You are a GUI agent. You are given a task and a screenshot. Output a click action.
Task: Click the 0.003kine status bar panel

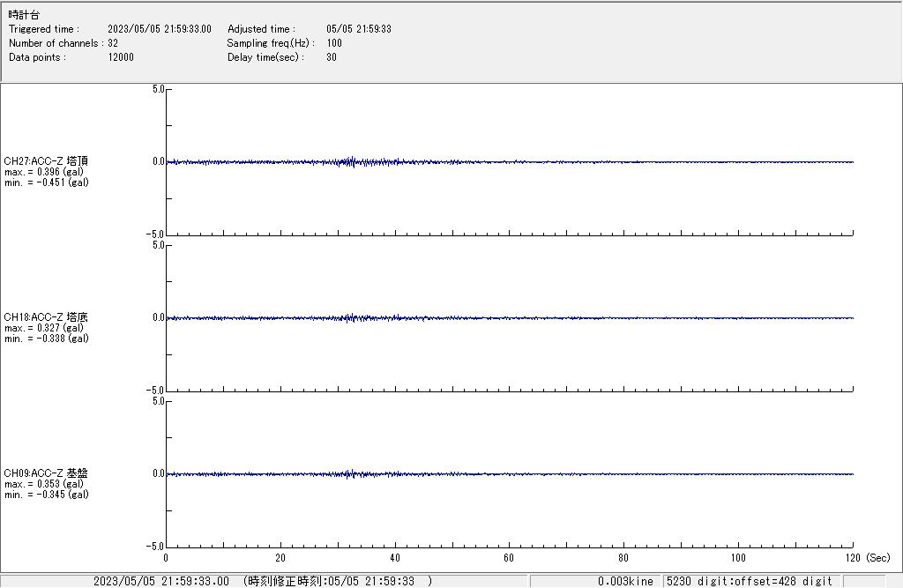click(x=625, y=581)
